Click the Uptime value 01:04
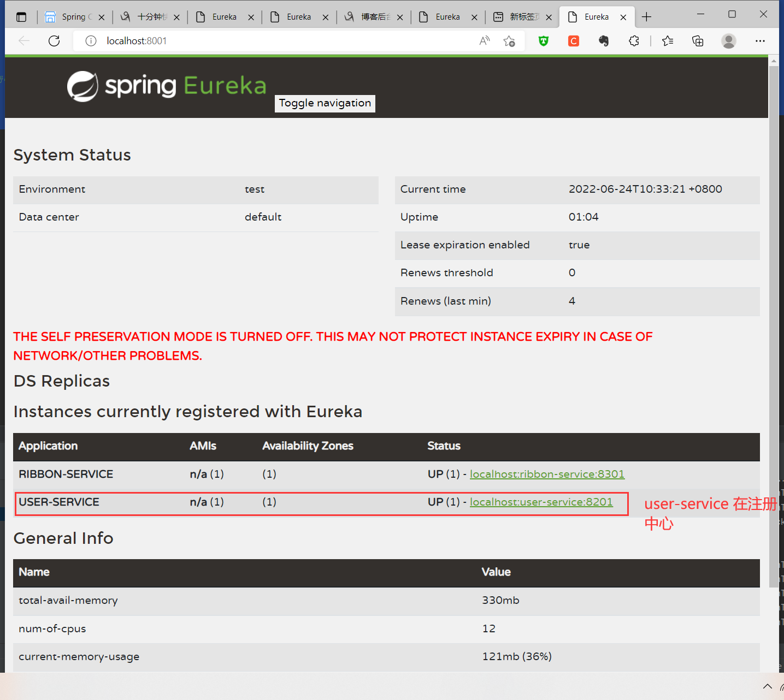The width and height of the screenshot is (784, 700). 583,217
